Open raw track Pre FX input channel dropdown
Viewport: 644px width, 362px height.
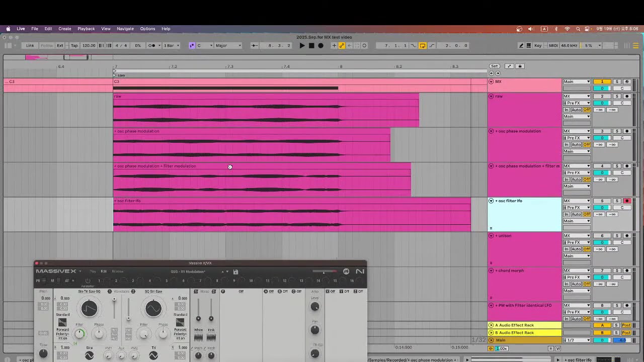[577, 103]
